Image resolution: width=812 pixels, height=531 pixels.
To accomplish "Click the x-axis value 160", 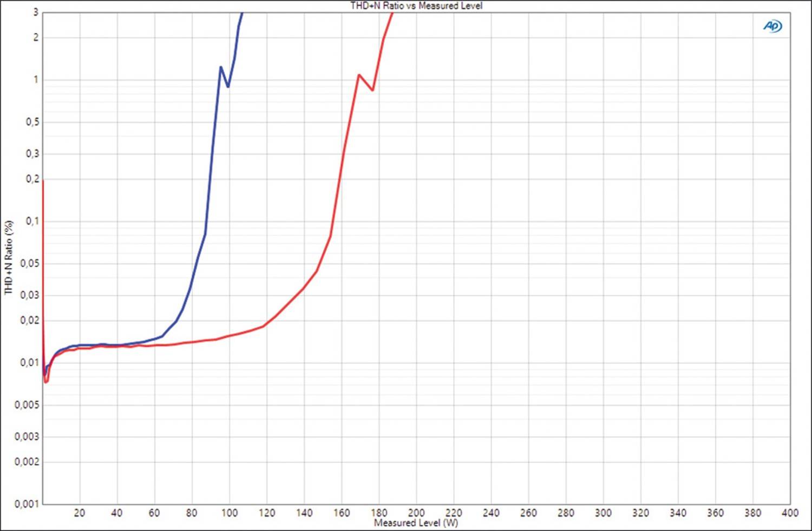I will [342, 513].
